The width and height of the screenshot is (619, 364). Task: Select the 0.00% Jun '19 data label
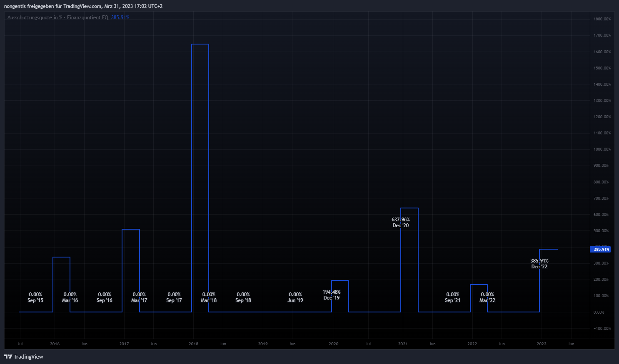[295, 297]
